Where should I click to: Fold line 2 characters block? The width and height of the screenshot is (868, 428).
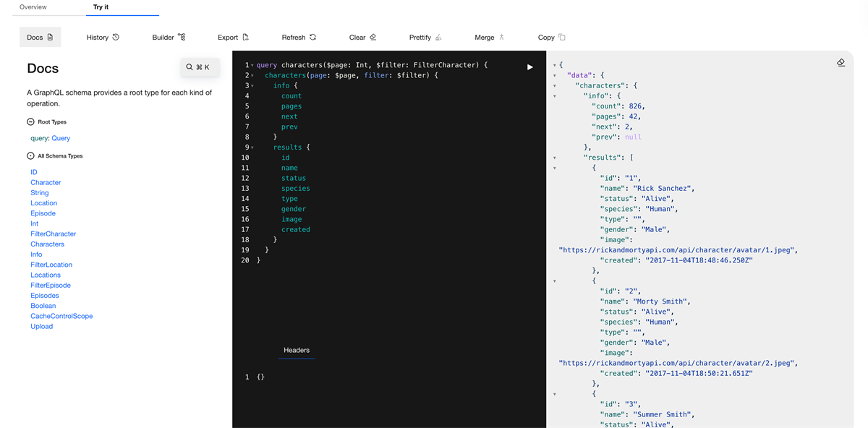(x=252, y=76)
